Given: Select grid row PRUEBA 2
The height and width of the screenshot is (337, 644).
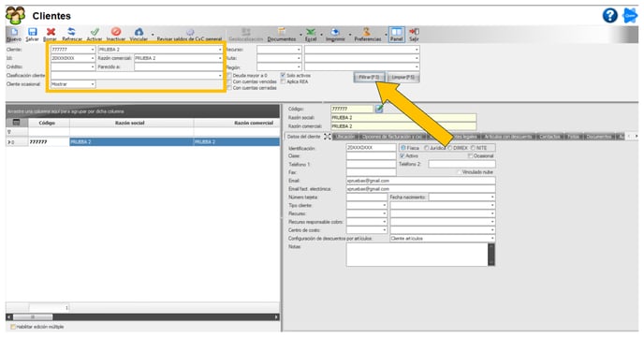Looking at the screenshot, I should click(142, 141).
